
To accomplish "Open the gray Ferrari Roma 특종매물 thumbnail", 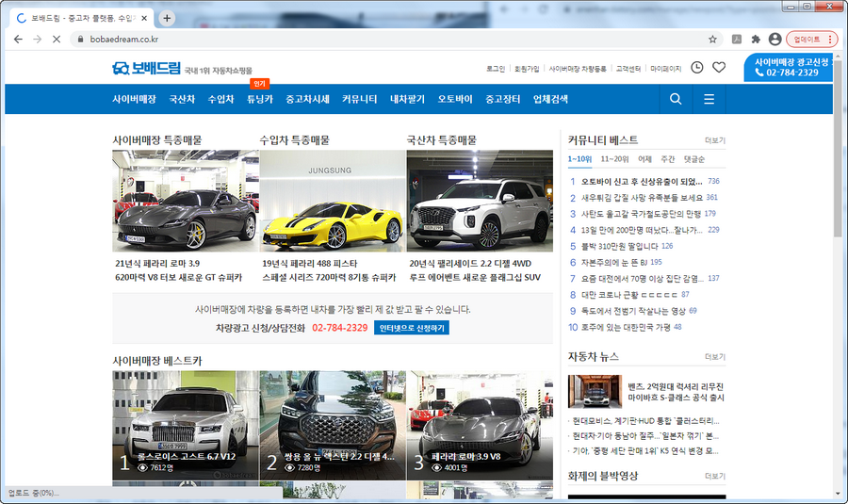I will [186, 201].
